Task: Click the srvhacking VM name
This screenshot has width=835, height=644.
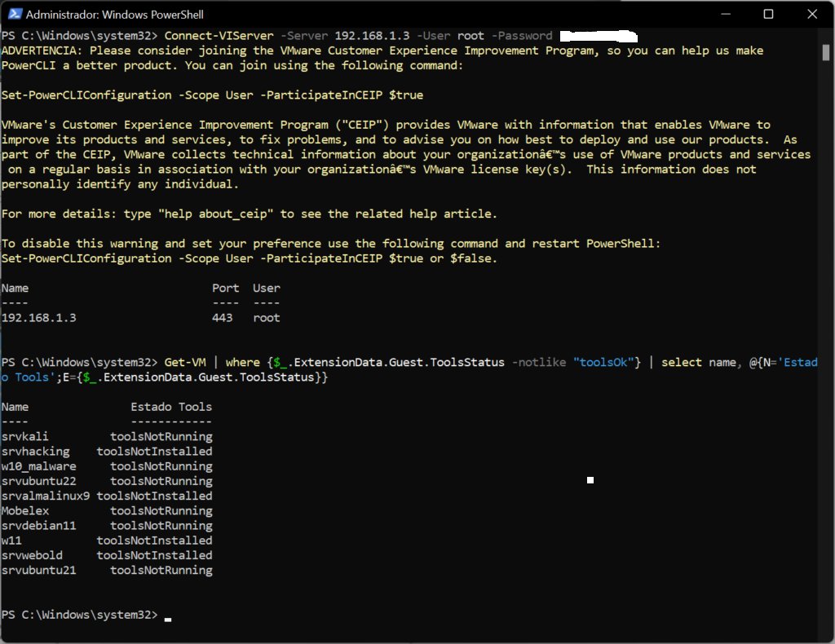Action: click(x=35, y=452)
